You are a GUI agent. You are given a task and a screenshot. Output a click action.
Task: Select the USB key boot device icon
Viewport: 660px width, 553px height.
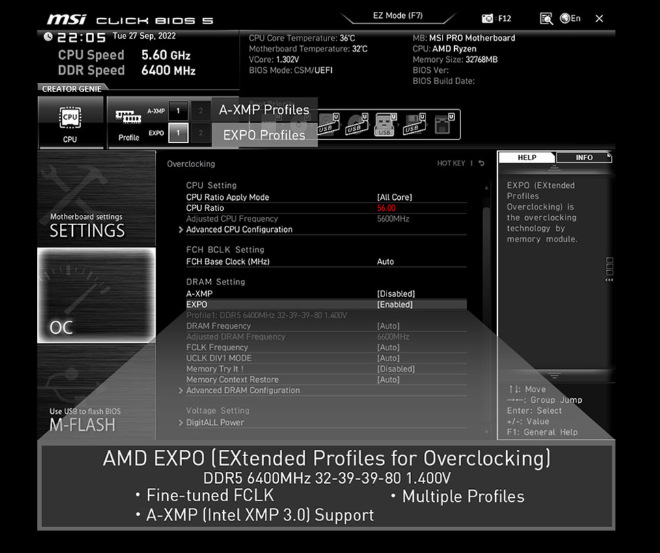[x=385, y=124]
